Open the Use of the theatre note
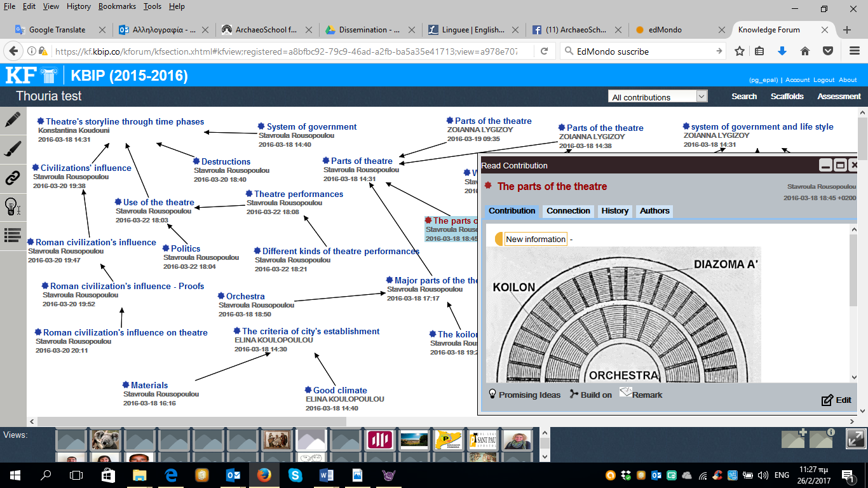868x488 pixels. point(159,202)
